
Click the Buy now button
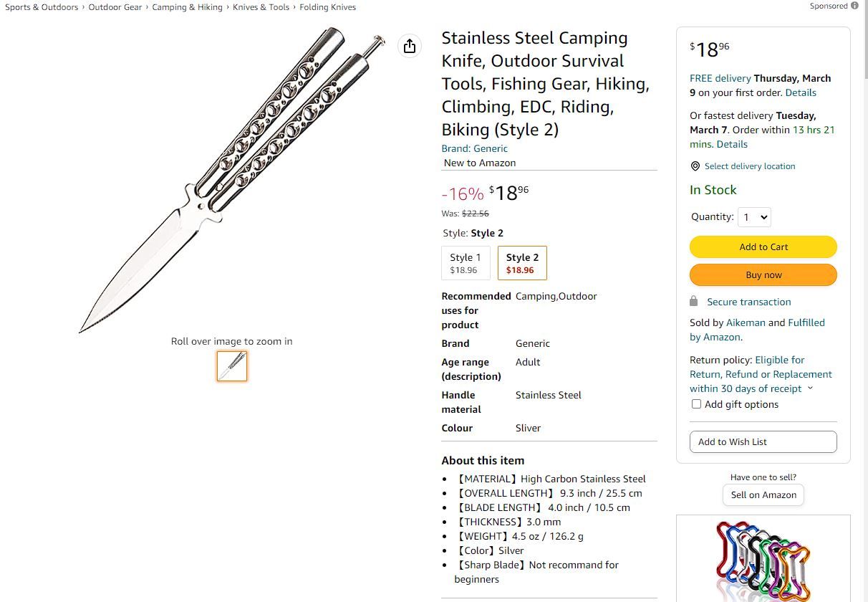763,274
